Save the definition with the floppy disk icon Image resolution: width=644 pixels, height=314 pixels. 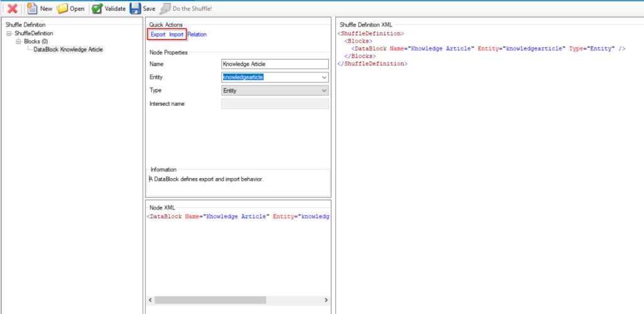tap(143, 9)
